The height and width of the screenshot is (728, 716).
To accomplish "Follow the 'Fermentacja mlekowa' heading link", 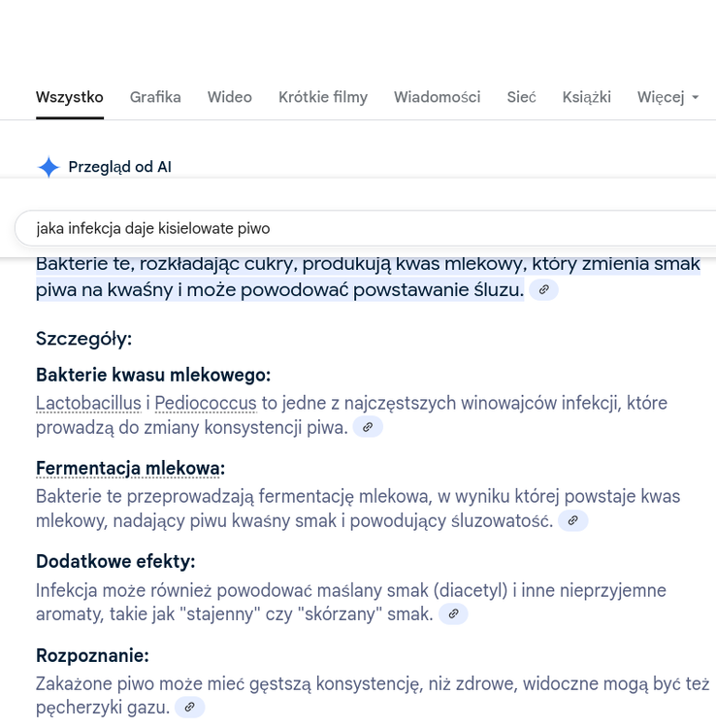I will (127, 468).
